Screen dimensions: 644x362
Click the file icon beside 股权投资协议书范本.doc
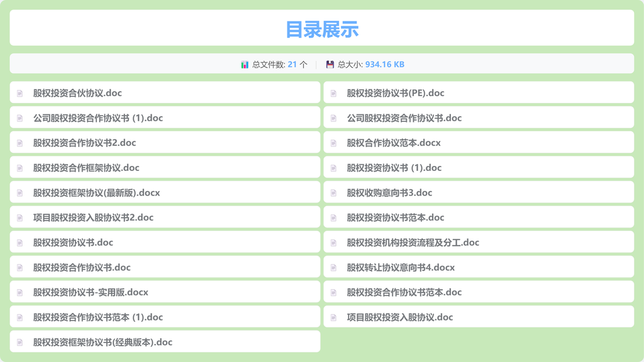coord(333,218)
